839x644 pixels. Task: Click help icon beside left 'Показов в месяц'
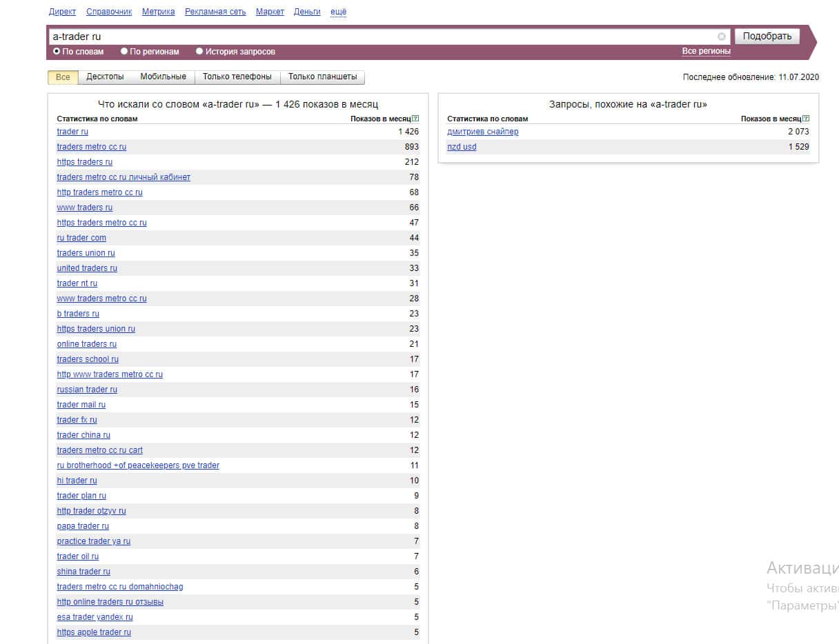pos(415,119)
